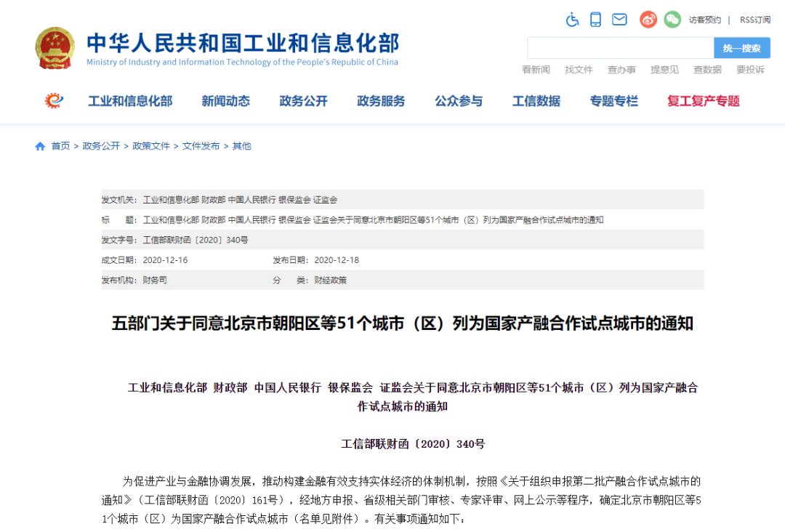This screenshot has width=785, height=532.
Task: Open the 新闻动态 menu
Action: pyautogui.click(x=225, y=101)
